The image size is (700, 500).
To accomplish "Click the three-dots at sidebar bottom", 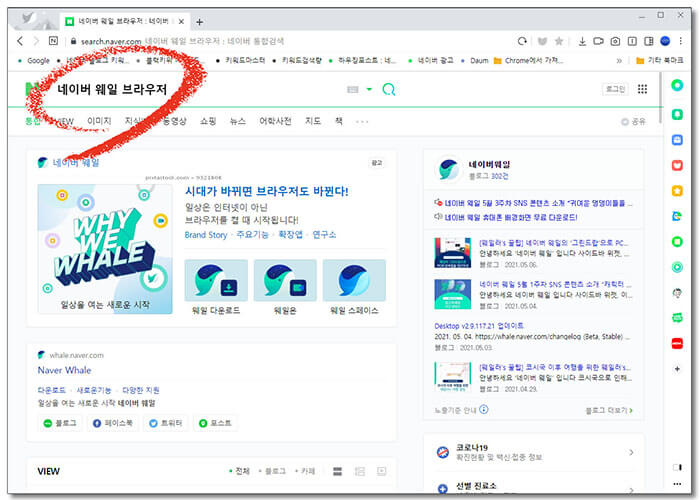I will pos(677,484).
